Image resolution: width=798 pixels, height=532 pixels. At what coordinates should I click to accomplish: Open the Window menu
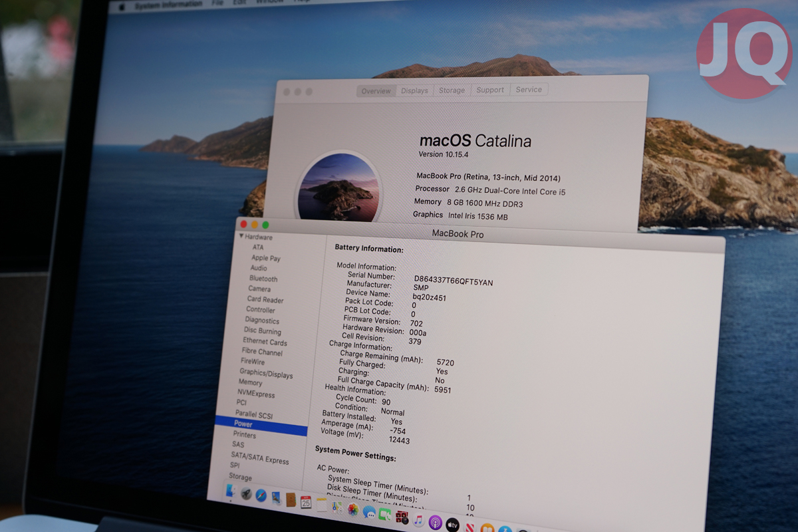[269, 2]
